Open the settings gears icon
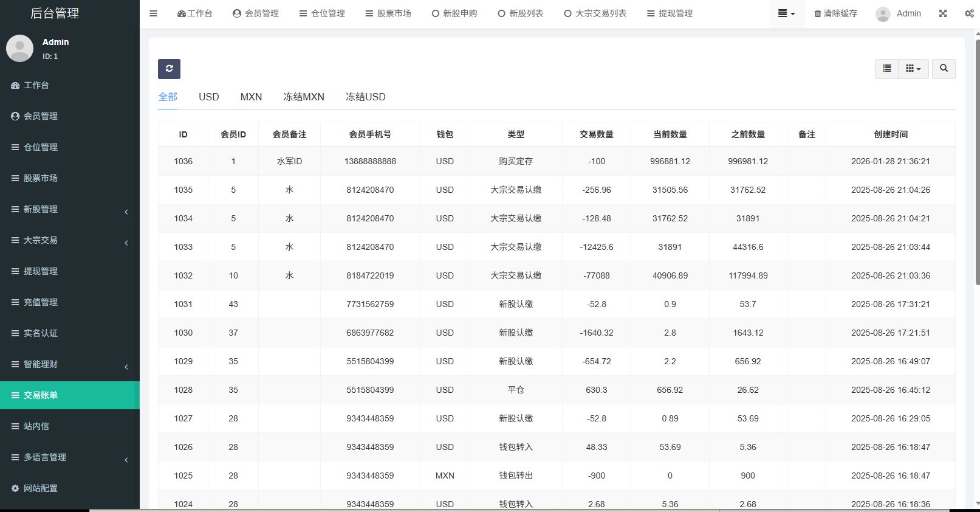This screenshot has height=512, width=980. point(969,13)
